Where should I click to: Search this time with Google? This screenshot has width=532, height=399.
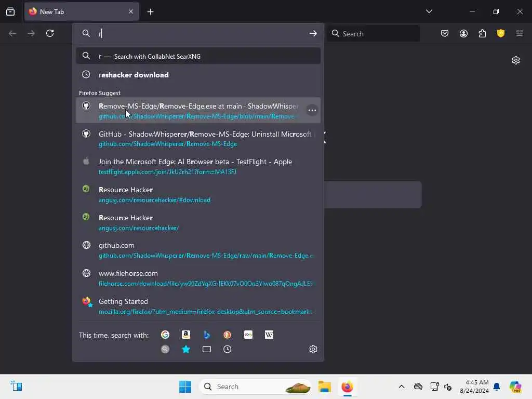[x=165, y=335]
